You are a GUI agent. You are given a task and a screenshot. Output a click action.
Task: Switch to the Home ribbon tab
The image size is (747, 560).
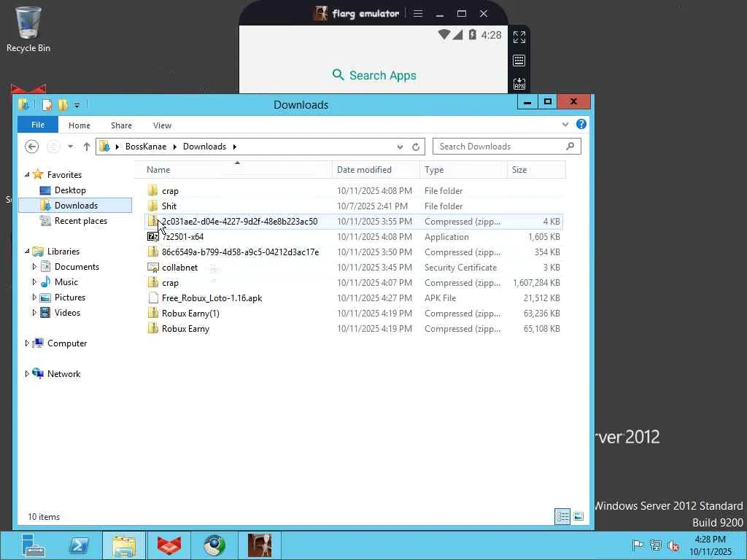pos(79,125)
